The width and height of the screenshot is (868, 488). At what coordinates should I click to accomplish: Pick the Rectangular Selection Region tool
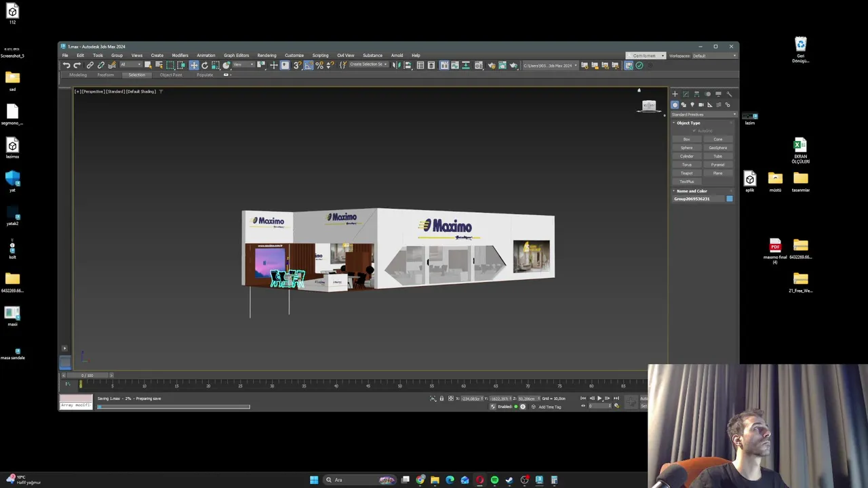(x=170, y=65)
